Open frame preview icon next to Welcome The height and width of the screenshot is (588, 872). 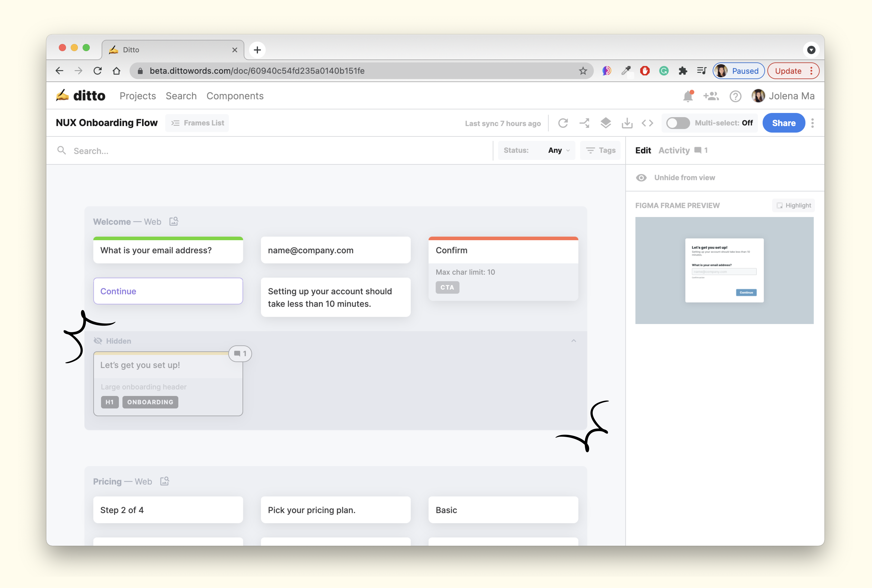pos(174,222)
